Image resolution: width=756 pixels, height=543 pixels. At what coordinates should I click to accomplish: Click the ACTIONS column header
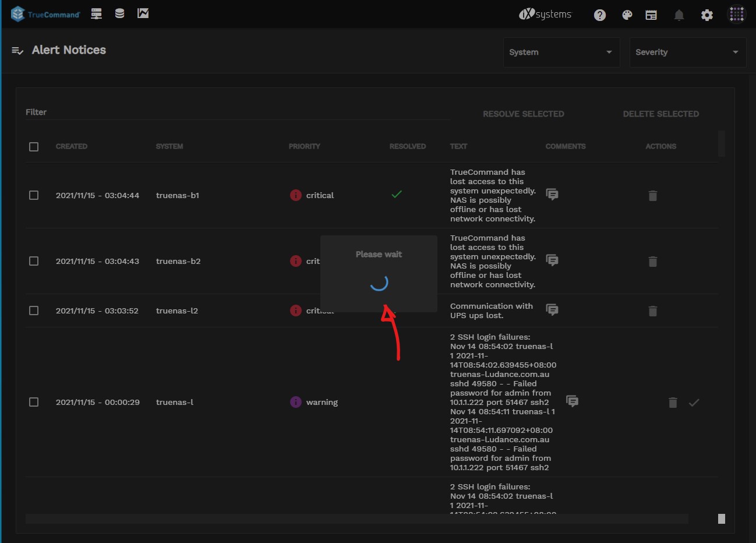661,146
